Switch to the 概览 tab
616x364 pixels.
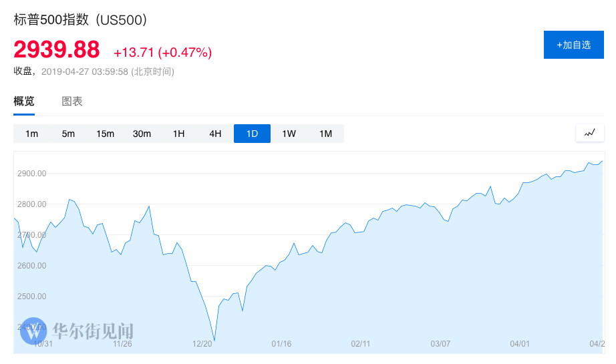24,102
